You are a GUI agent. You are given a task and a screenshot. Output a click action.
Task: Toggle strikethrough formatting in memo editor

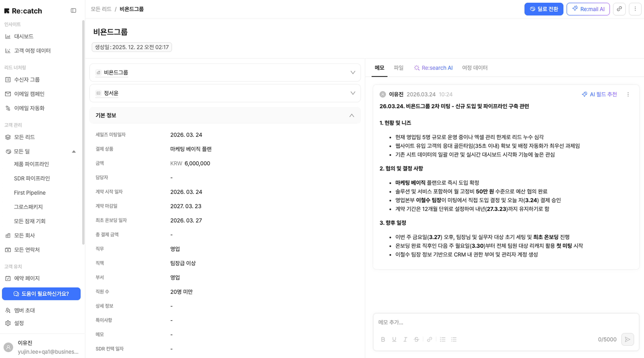click(416, 339)
